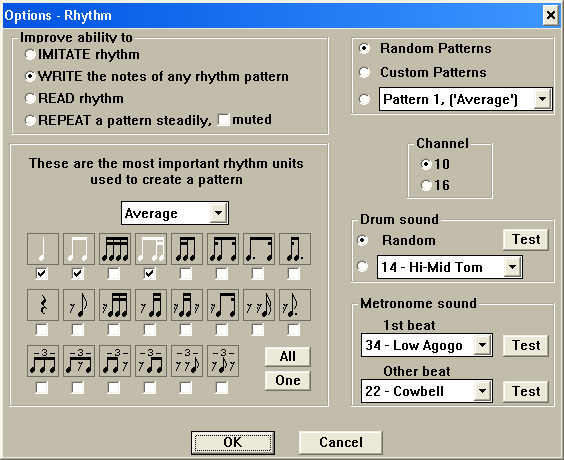The height and width of the screenshot is (460, 564).
Task: Open the Average difficulty dropdown
Action: [218, 213]
